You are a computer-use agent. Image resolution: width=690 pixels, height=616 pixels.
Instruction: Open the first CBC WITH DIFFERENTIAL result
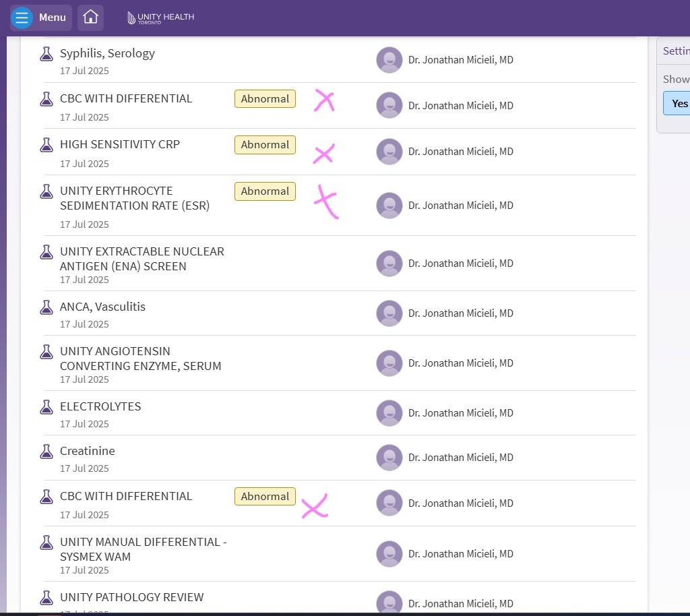(126, 98)
